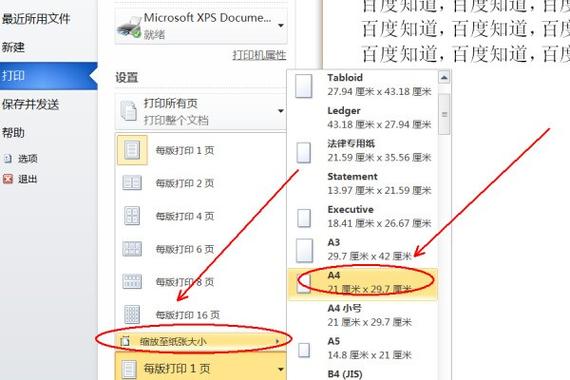Image resolution: width=570 pixels, height=380 pixels.
Task: Choose 每版打印 16 页
Action: coord(201,315)
